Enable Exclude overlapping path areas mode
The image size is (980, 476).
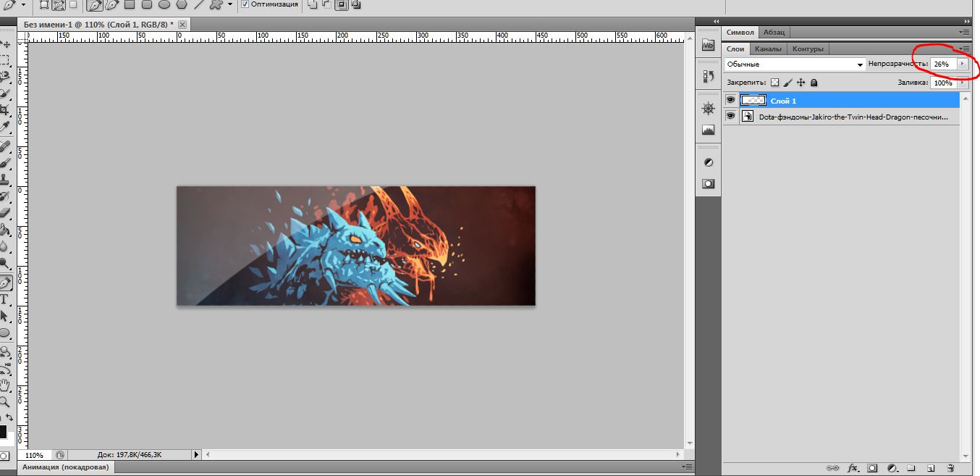355,4
